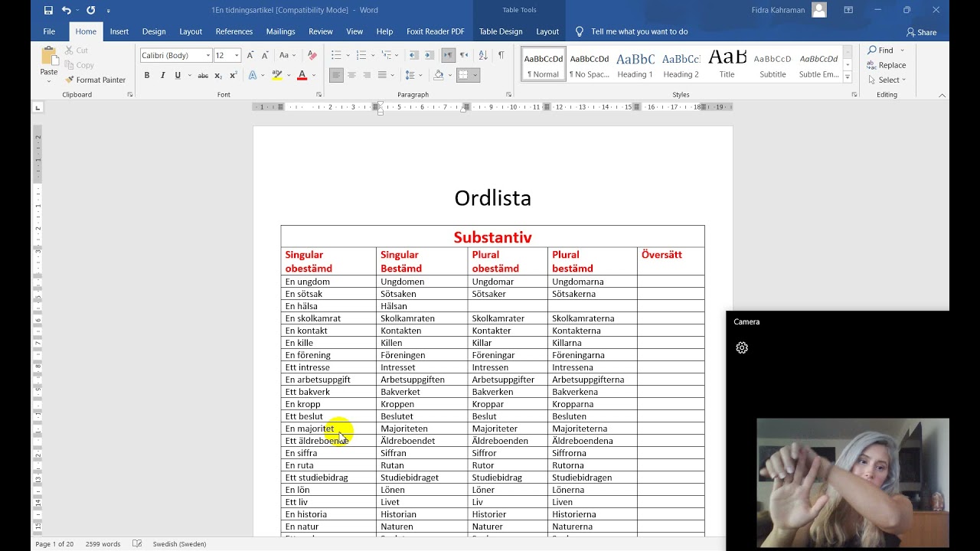This screenshot has width=980, height=551.
Task: Open the font size dropdown
Action: point(237,55)
